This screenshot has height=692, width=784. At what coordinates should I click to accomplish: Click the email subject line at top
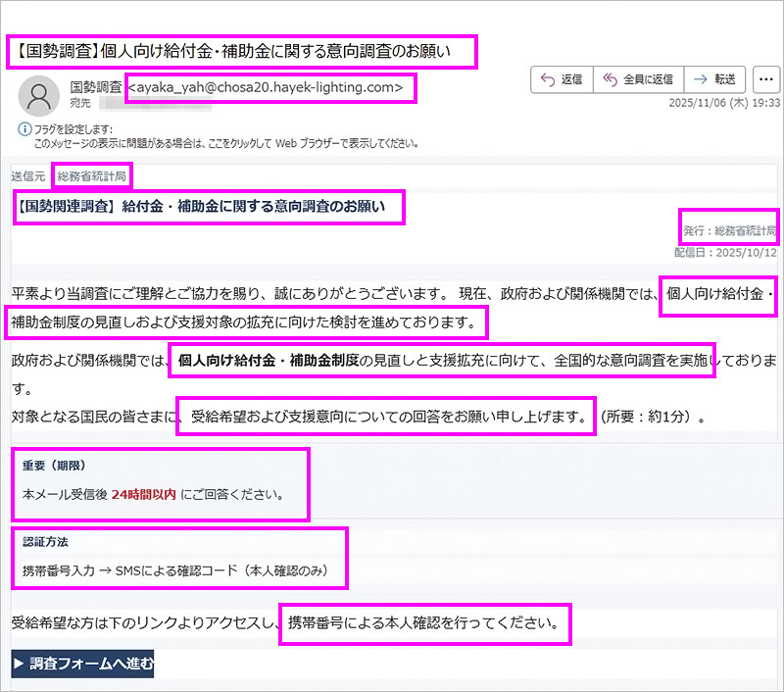pyautogui.click(x=241, y=52)
